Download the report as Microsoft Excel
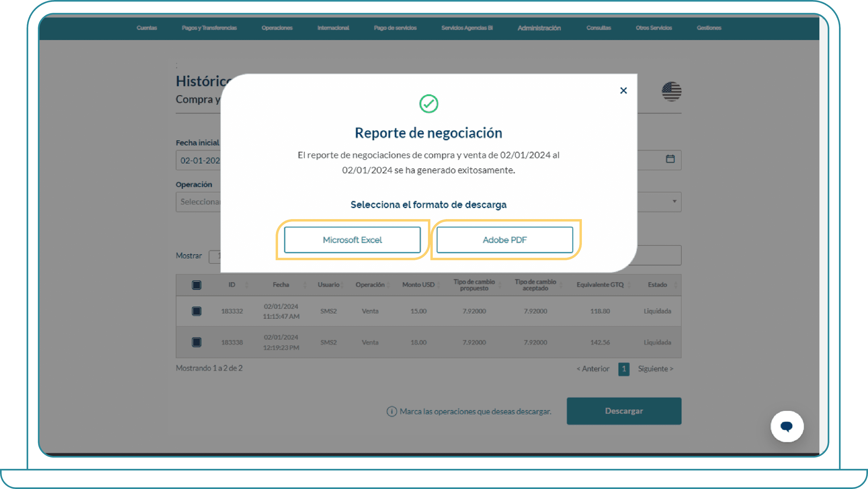868x489 pixels. [x=352, y=240]
